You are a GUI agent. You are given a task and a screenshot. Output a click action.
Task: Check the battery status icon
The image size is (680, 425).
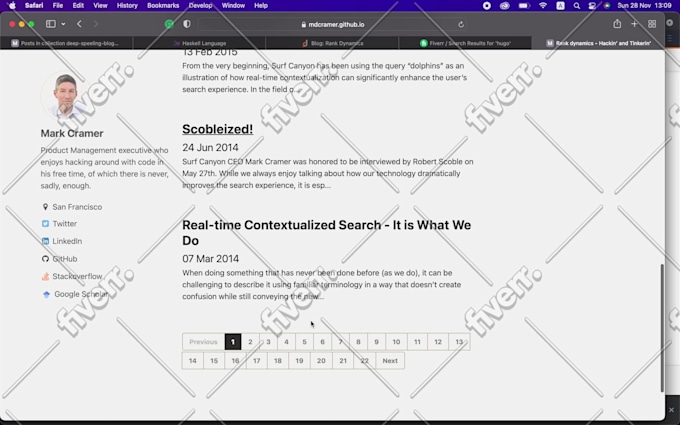click(524, 6)
